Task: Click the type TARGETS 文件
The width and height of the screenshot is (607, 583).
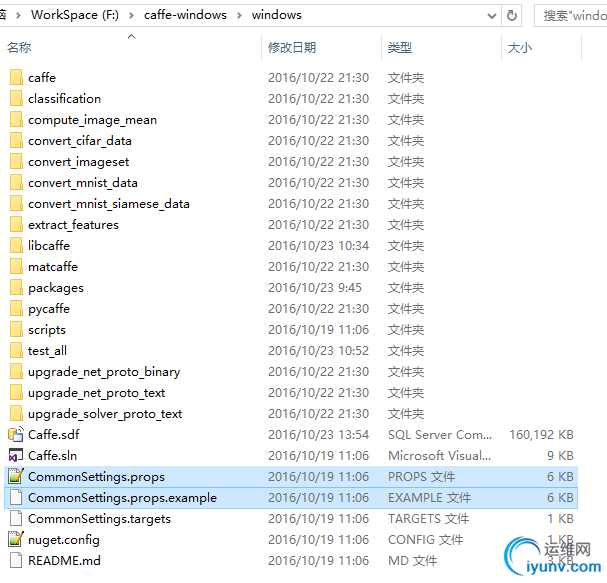Action: (x=429, y=518)
